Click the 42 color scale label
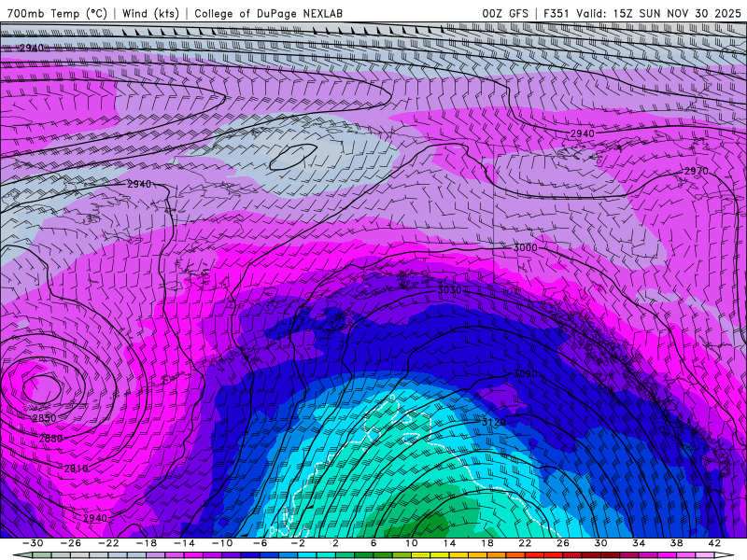 tap(714, 543)
